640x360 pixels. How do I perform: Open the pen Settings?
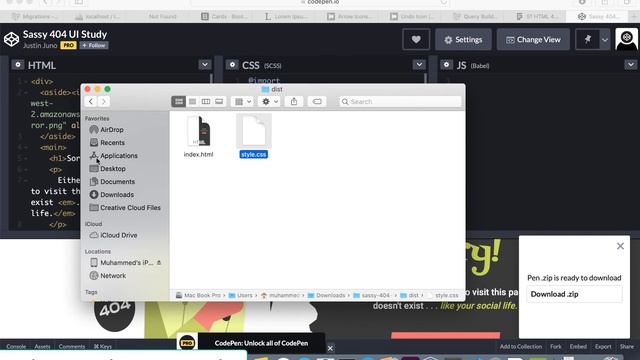463,40
